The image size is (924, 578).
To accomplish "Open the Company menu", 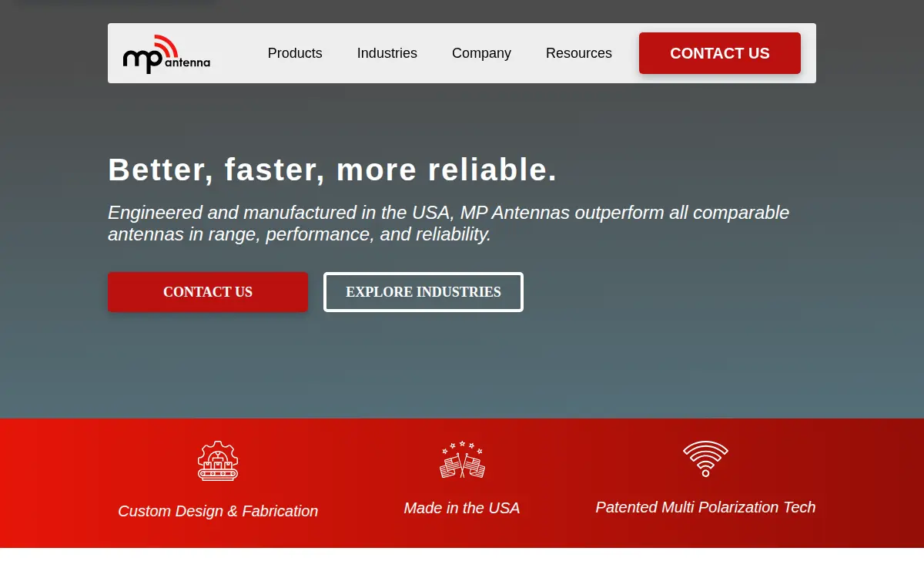I will click(x=481, y=53).
